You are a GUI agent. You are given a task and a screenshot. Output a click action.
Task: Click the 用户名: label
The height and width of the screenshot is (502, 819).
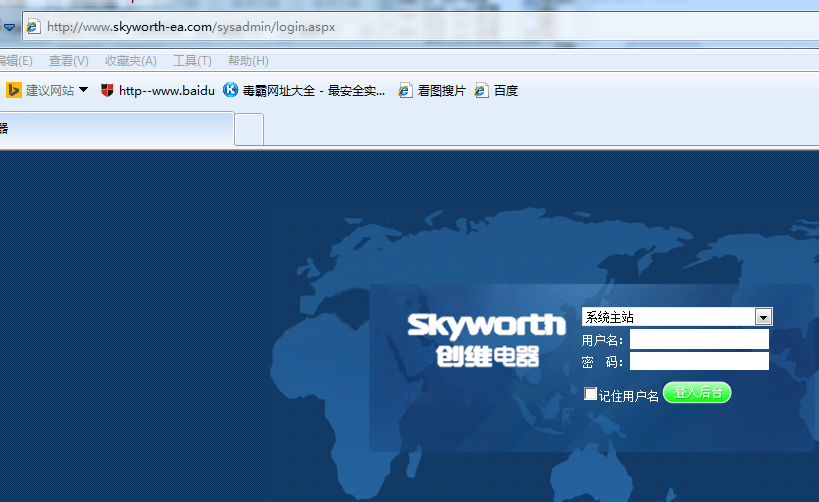[602, 340]
